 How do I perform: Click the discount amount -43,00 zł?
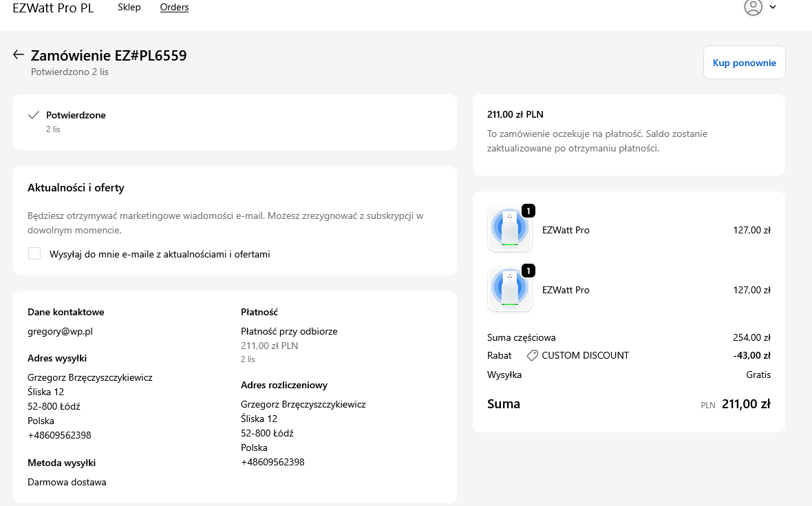coord(751,356)
